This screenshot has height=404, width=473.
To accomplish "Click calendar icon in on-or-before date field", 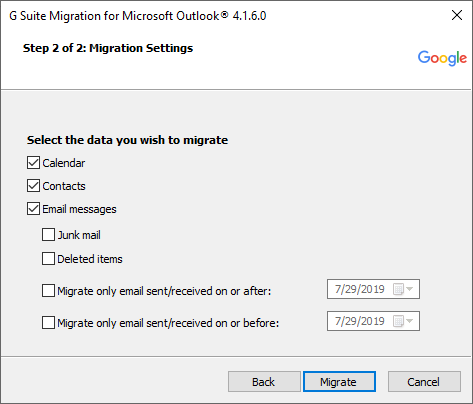I will [x=398, y=321].
